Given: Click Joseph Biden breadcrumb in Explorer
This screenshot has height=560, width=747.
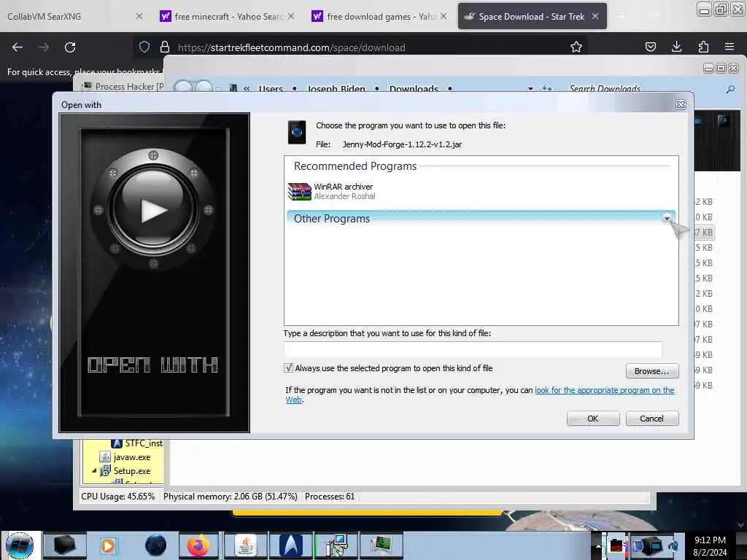Looking at the screenshot, I should pos(336,88).
